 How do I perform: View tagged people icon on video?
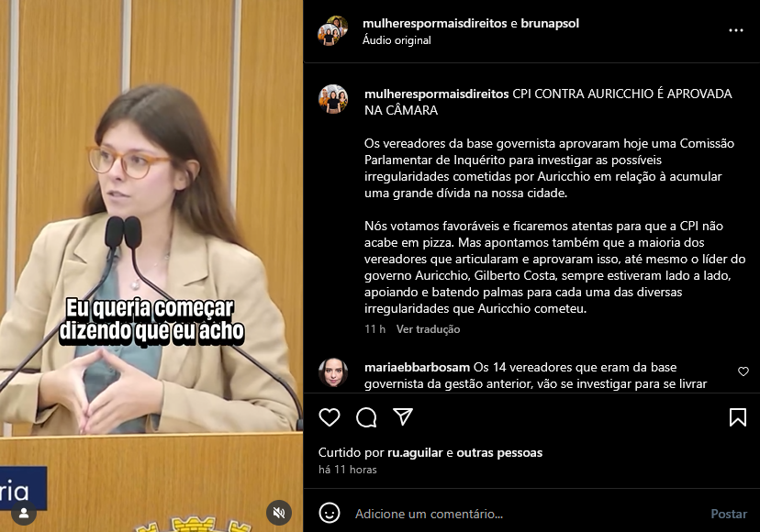[x=24, y=513]
